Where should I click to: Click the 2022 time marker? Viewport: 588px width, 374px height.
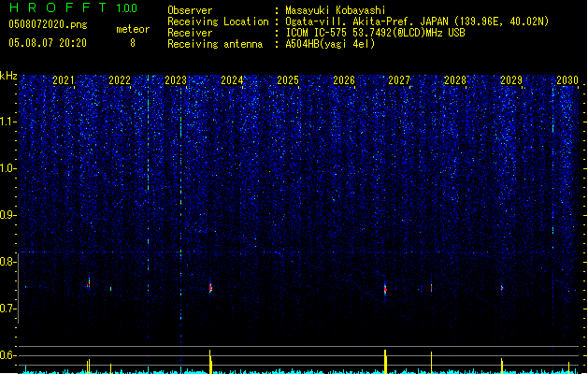120,80
